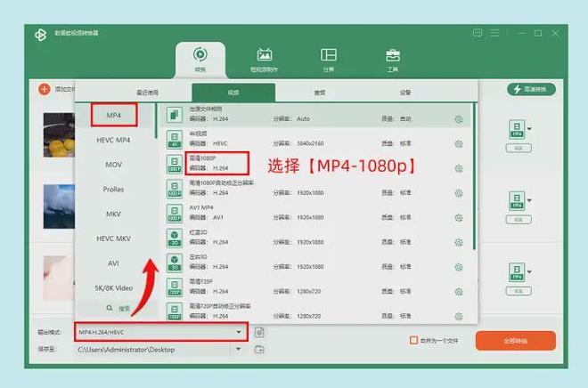Select the 3840x2160 resolution value
588x388 pixels.
[310, 143]
